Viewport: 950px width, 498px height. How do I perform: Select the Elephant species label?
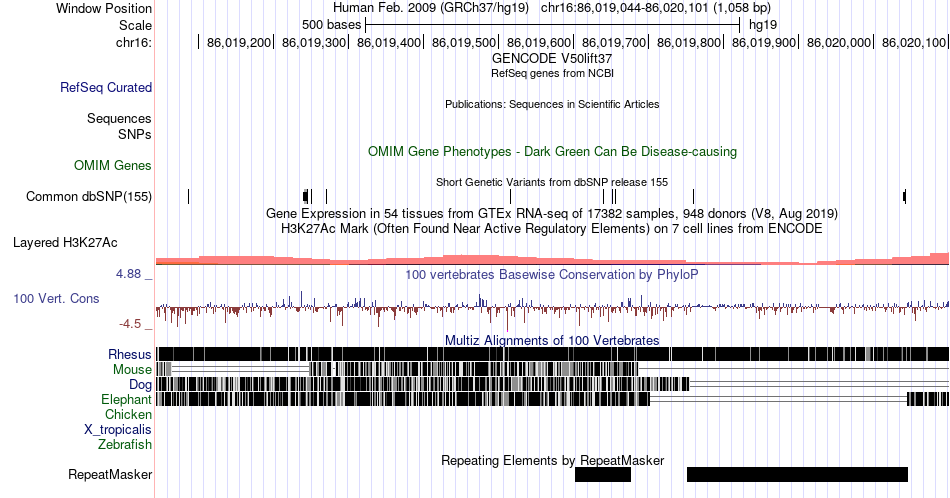tap(126, 399)
